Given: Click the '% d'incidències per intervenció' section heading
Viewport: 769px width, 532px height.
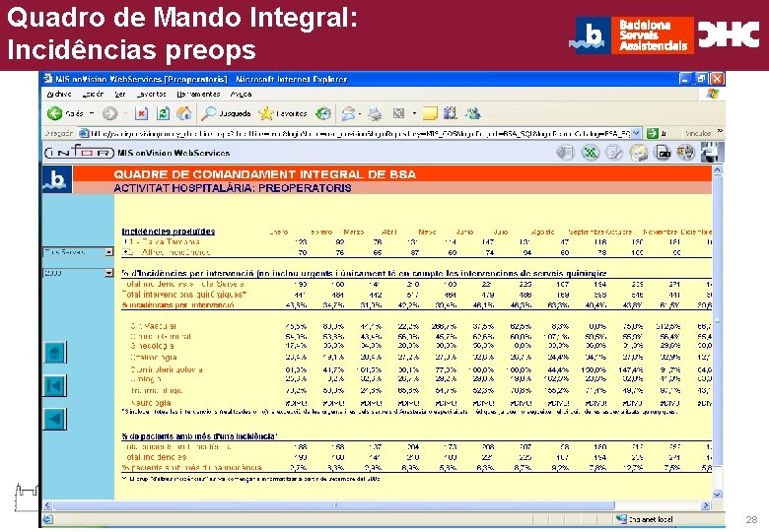Looking at the screenshot, I should tap(364, 273).
